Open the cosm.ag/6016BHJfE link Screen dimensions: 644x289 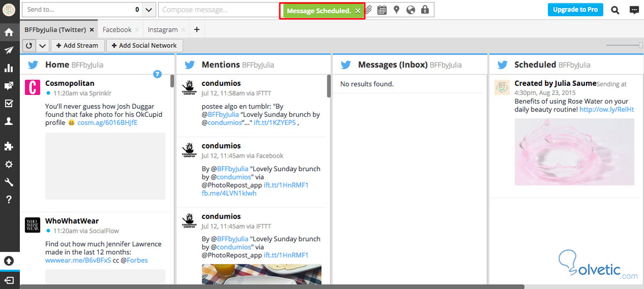tap(107, 123)
